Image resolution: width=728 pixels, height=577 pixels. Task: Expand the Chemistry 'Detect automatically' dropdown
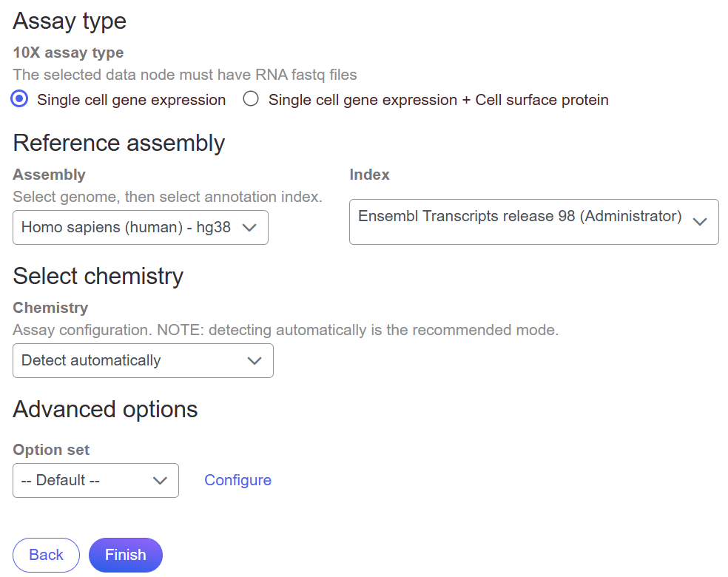142,361
